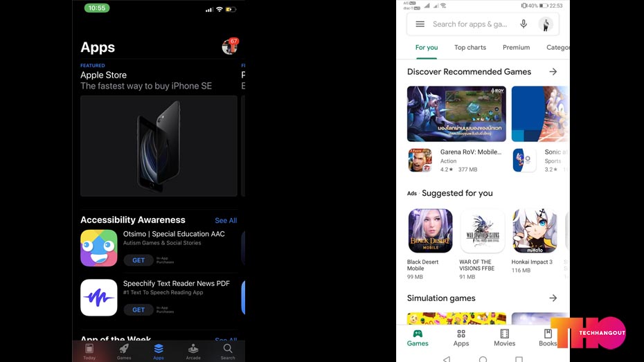Viewport: 644px width, 362px height.
Task: Tap the Otsimo Special Education app icon
Action: 99,248
